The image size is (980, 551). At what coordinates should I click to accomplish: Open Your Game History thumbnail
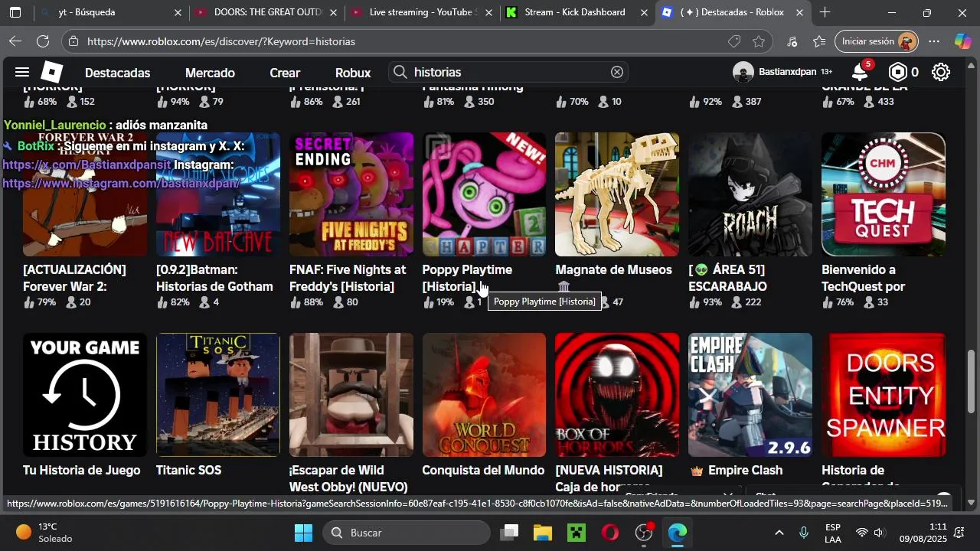point(85,395)
